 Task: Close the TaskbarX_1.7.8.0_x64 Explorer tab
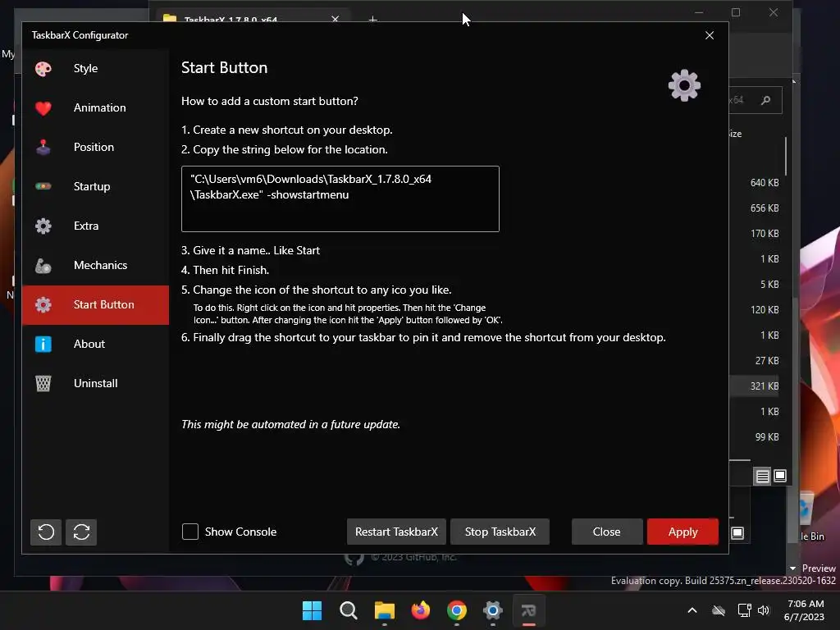pyautogui.click(x=335, y=19)
